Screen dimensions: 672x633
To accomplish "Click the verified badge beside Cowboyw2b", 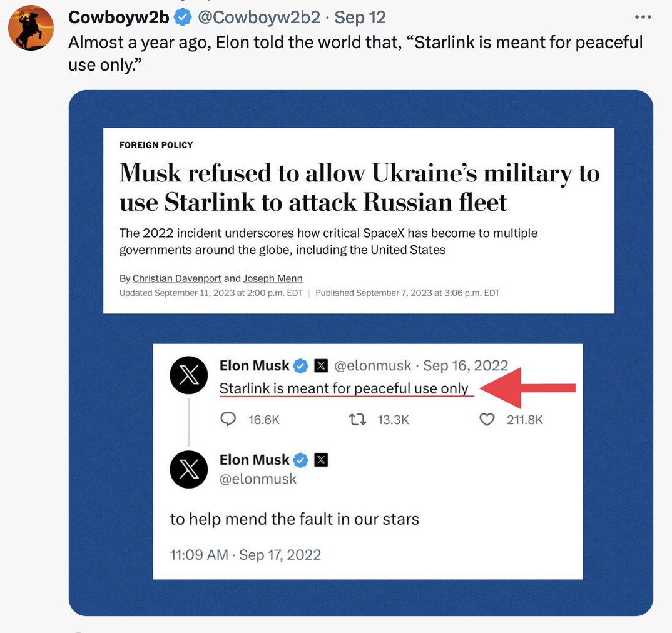I will [182, 18].
